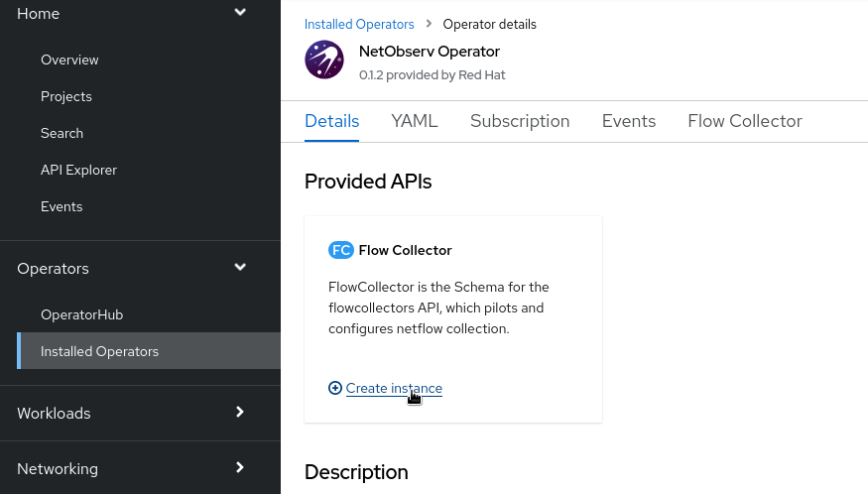The width and height of the screenshot is (868, 494).
Task: Click the Flow Collector card title
Action: tap(405, 250)
